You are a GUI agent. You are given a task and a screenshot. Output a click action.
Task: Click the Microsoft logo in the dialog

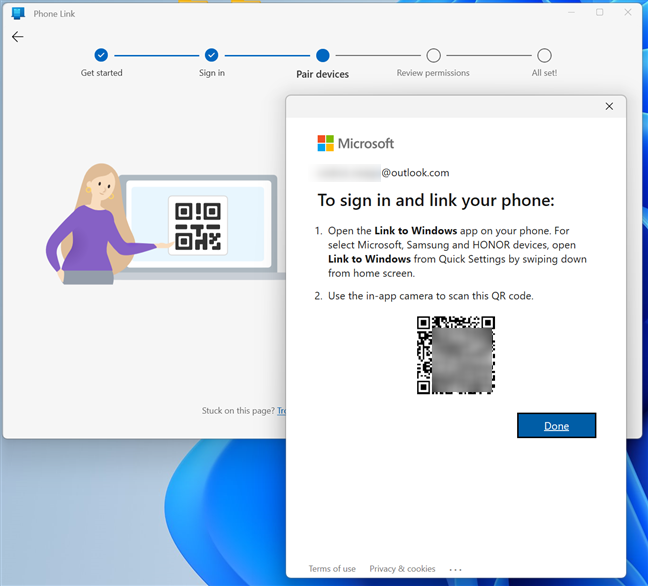[x=355, y=143]
